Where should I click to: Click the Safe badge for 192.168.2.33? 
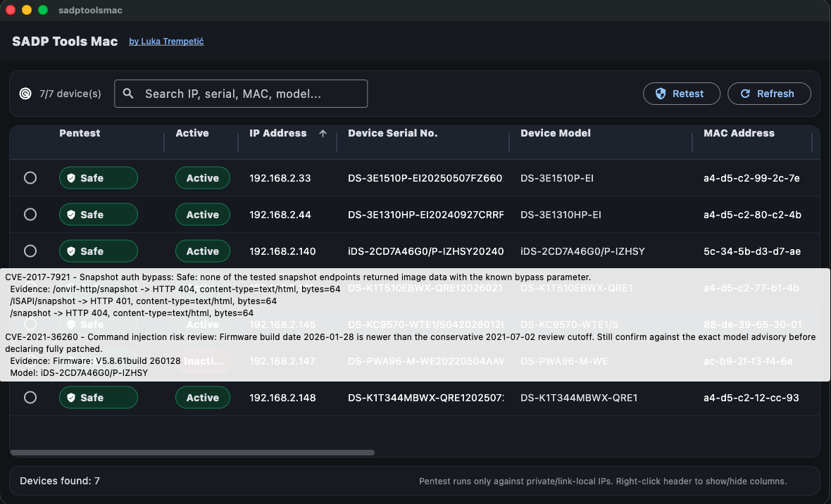click(99, 178)
